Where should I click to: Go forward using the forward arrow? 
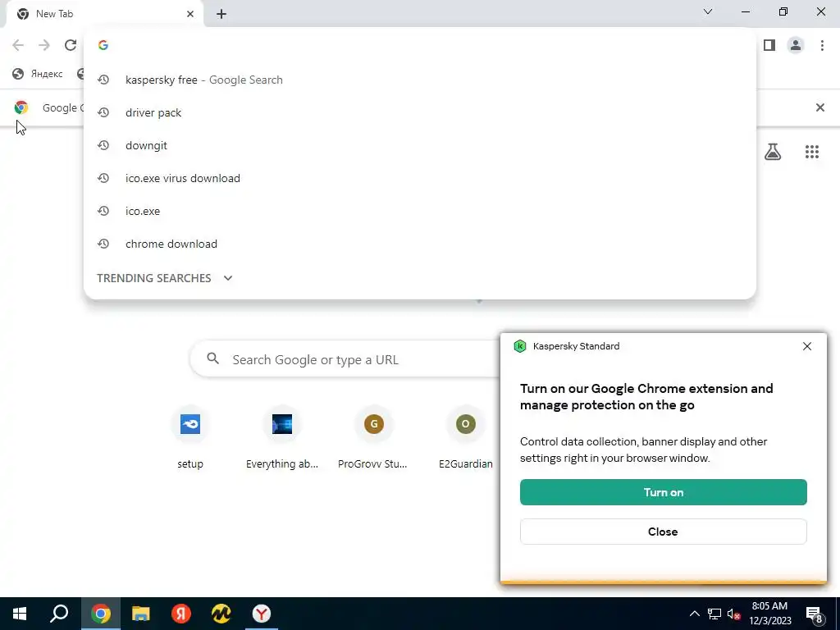(x=44, y=45)
